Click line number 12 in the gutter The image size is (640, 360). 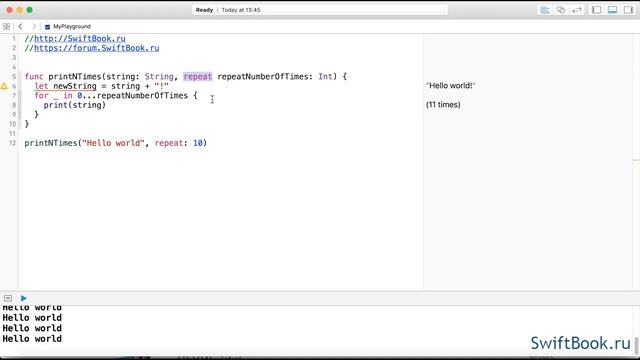click(x=12, y=143)
